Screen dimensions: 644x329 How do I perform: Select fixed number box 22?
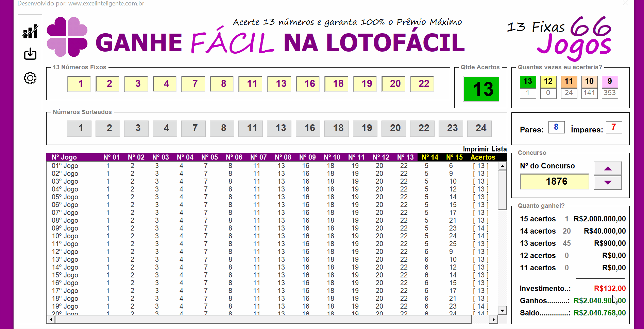pyautogui.click(x=422, y=84)
